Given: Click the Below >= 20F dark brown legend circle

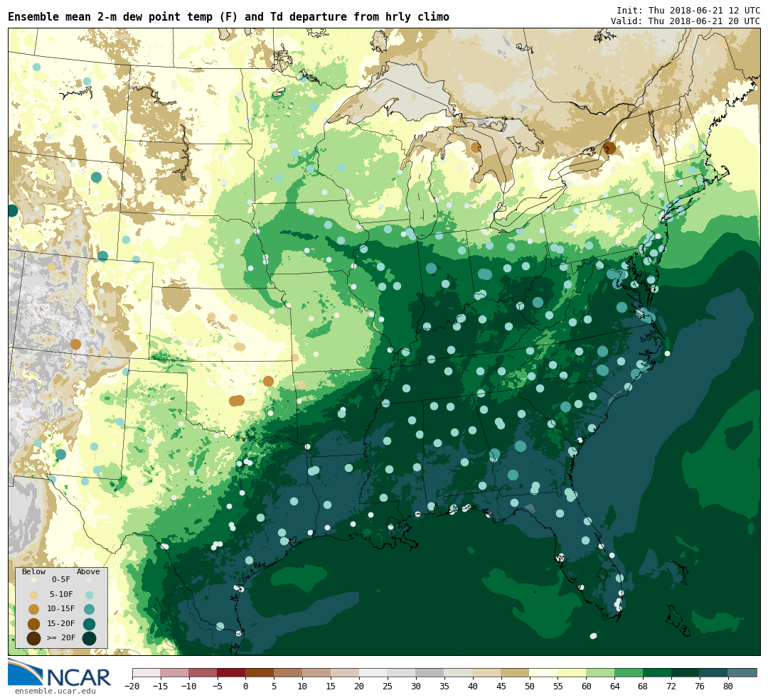Looking at the screenshot, I should point(34,638).
